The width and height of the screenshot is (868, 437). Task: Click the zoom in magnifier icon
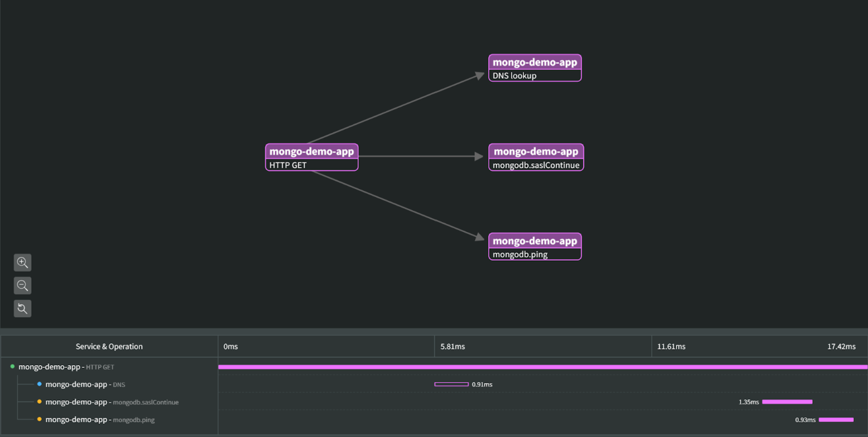coord(22,263)
